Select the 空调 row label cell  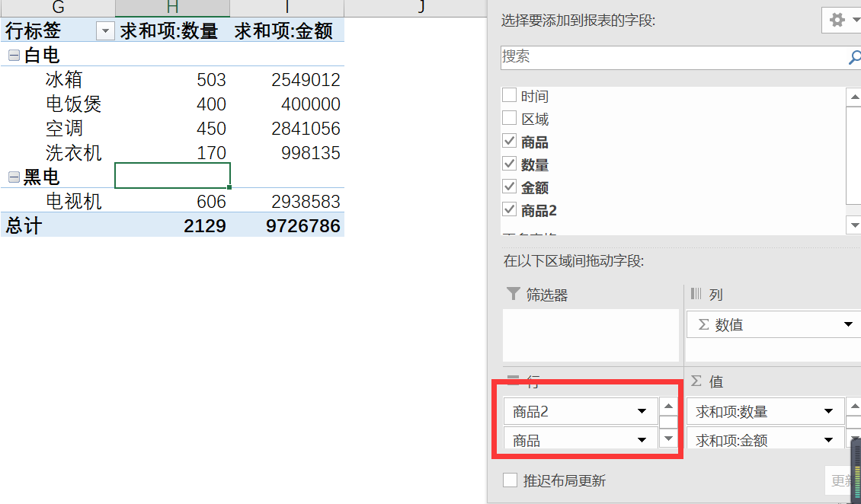58,129
